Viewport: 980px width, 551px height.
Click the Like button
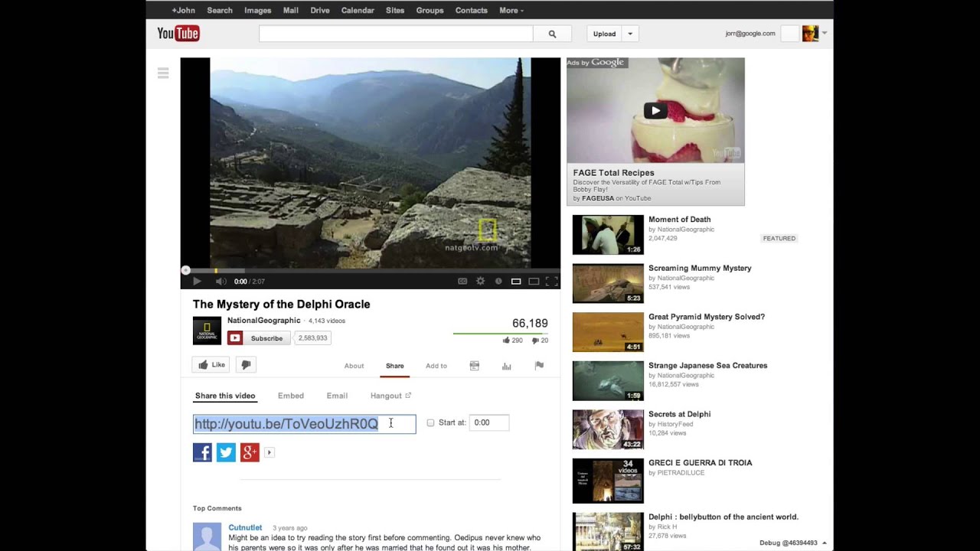click(211, 365)
